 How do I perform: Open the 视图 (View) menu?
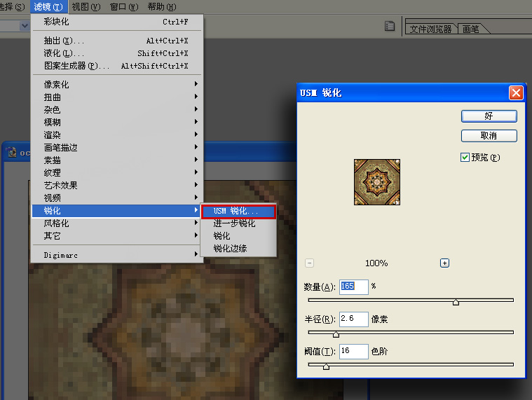86,6
